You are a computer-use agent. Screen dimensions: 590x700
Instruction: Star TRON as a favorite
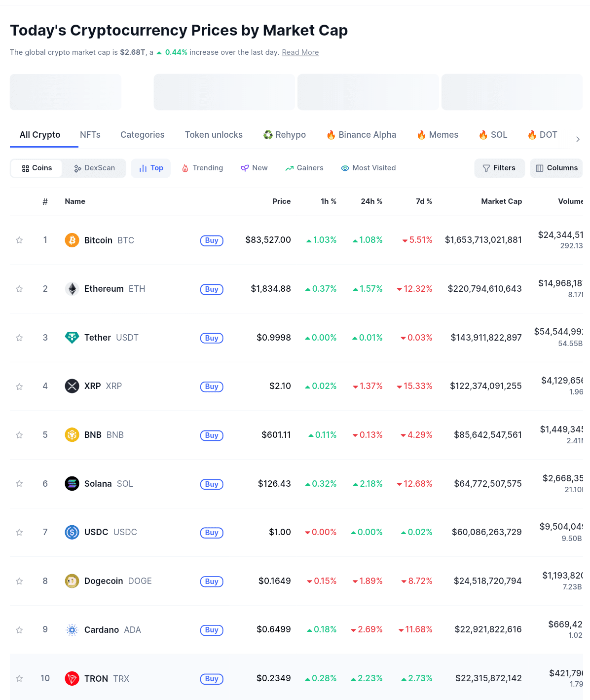pos(19,678)
